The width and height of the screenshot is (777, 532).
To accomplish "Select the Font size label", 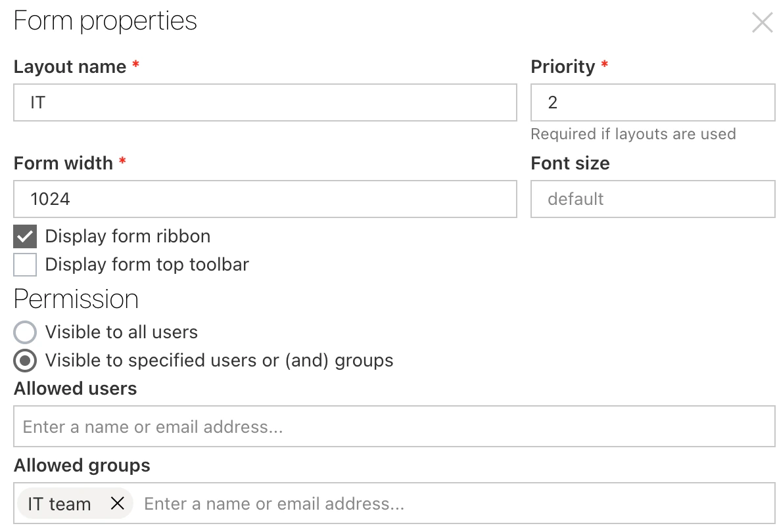I will (570, 164).
